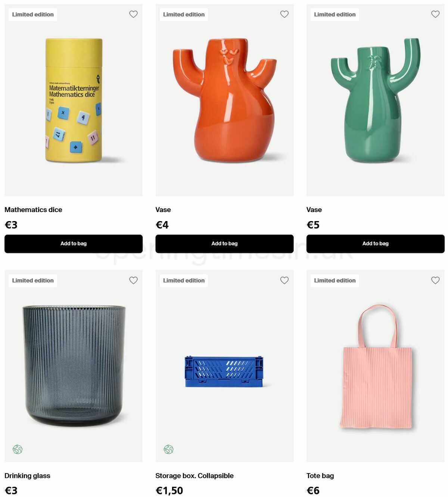Click heart icon on orange vase

point(284,14)
